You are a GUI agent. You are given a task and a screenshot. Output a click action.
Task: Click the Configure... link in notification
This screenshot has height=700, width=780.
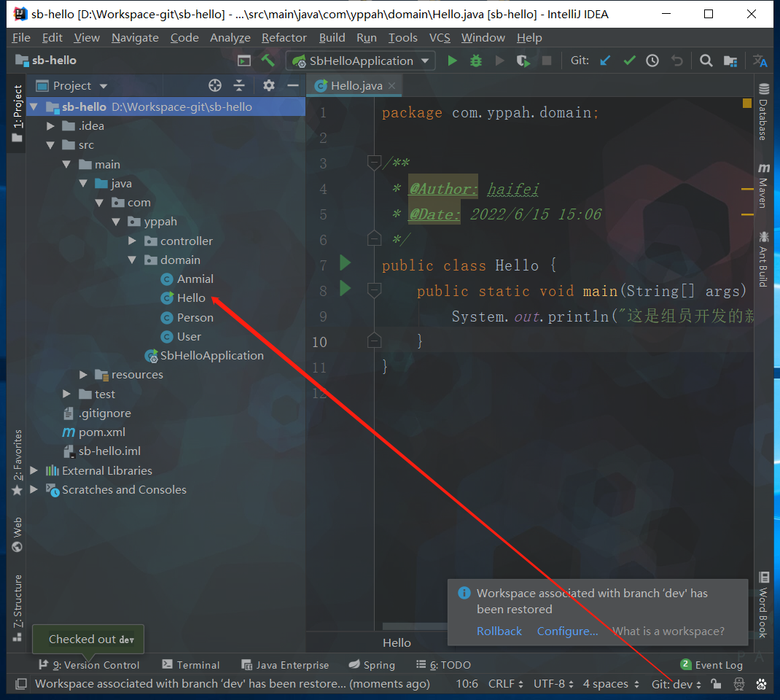click(x=567, y=631)
